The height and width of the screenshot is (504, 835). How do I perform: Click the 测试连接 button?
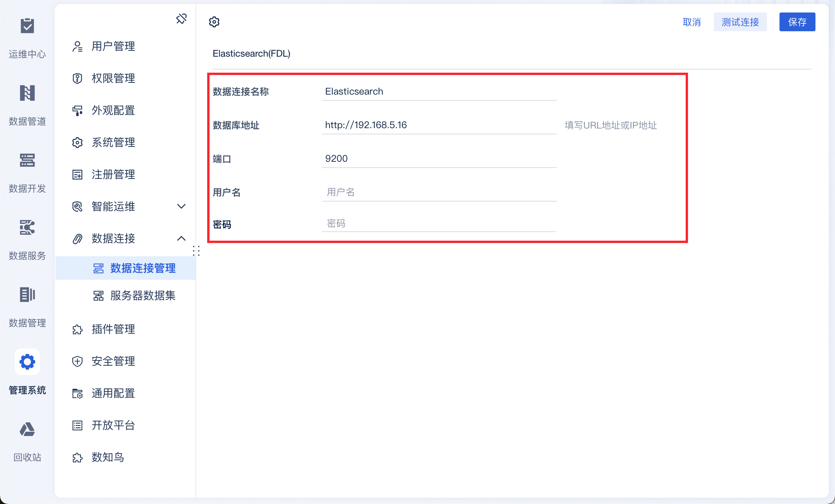tap(740, 22)
